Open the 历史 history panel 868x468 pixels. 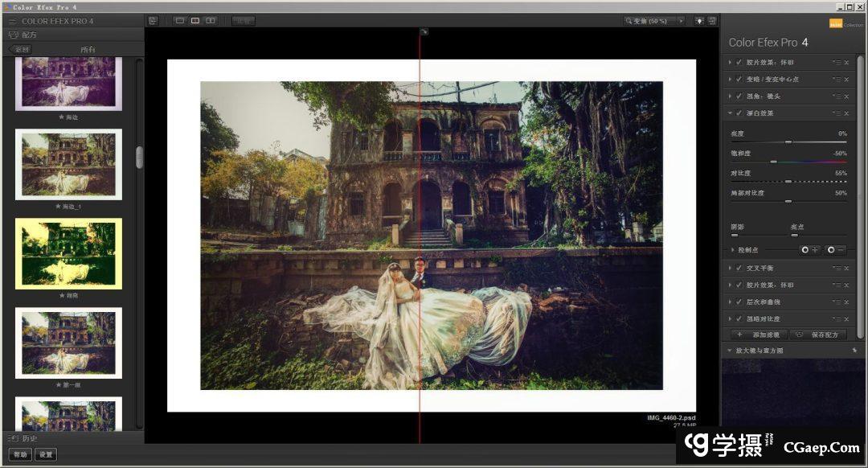click(x=29, y=438)
